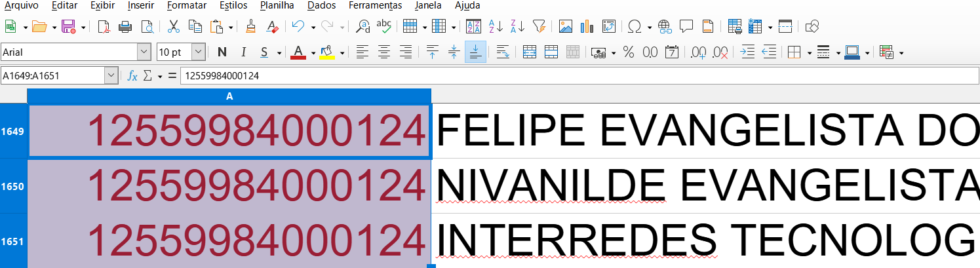The image size is (980, 268).
Task: Click the Insert Comment bubble icon
Action: (x=686, y=27)
